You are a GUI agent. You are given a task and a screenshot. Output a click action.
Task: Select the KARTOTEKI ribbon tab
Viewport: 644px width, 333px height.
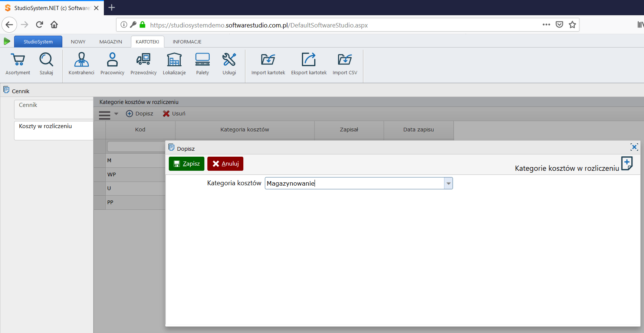point(147,42)
